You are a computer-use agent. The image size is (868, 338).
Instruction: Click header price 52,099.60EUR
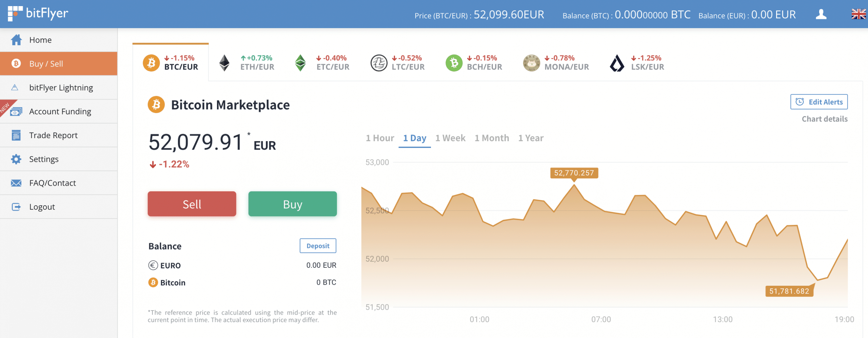tap(509, 15)
